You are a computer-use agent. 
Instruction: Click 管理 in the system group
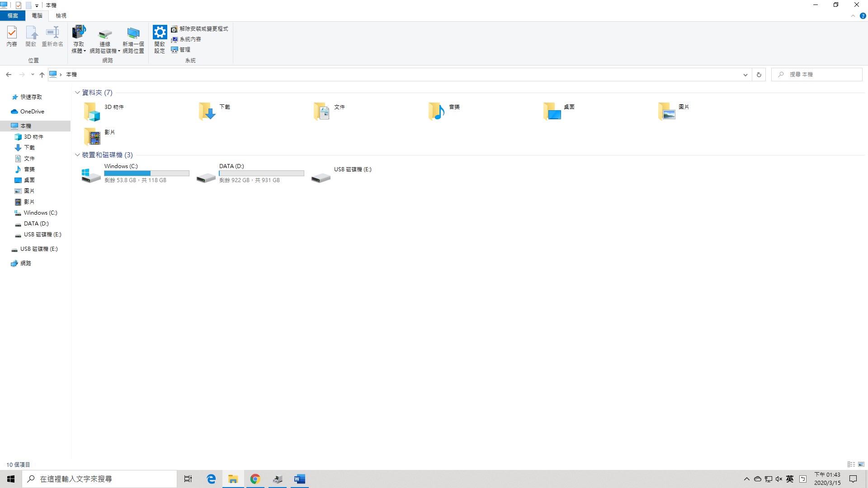tap(184, 50)
